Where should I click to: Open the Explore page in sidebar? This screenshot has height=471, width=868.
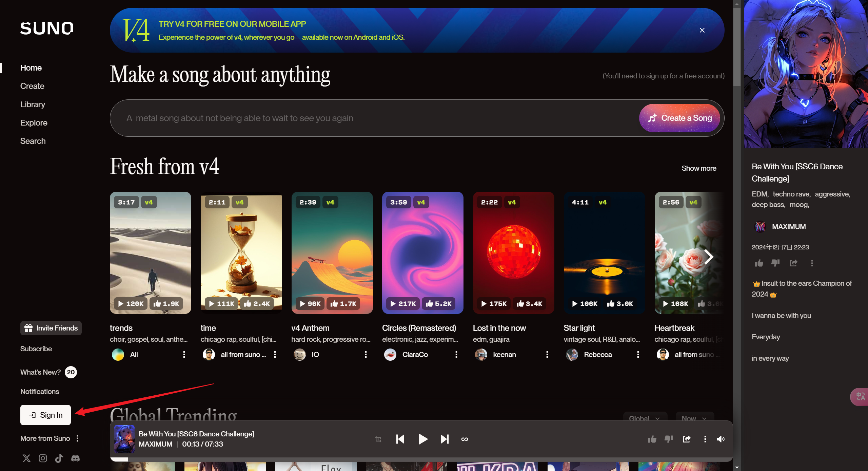point(34,123)
